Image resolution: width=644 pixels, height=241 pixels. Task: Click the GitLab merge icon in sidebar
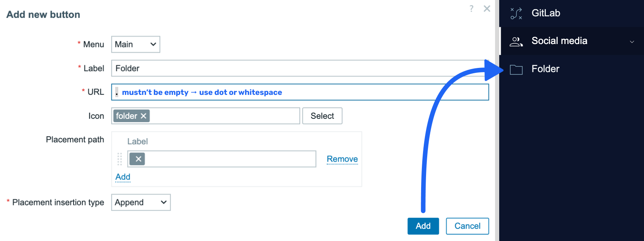(x=516, y=13)
